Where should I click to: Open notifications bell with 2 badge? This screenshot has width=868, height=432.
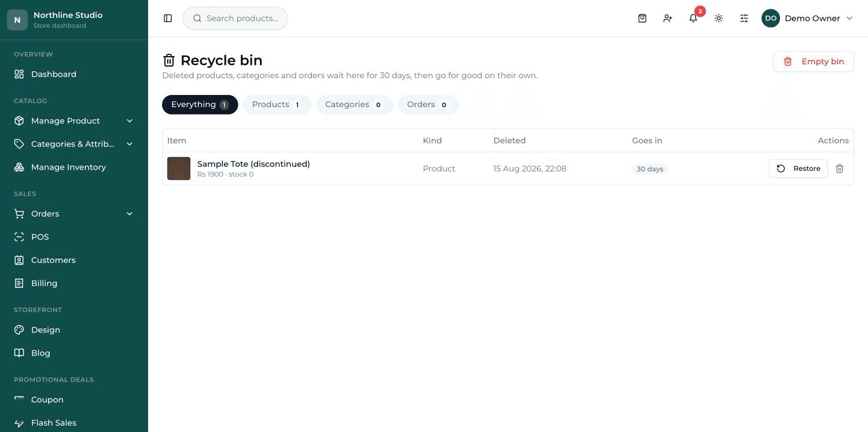coord(693,19)
